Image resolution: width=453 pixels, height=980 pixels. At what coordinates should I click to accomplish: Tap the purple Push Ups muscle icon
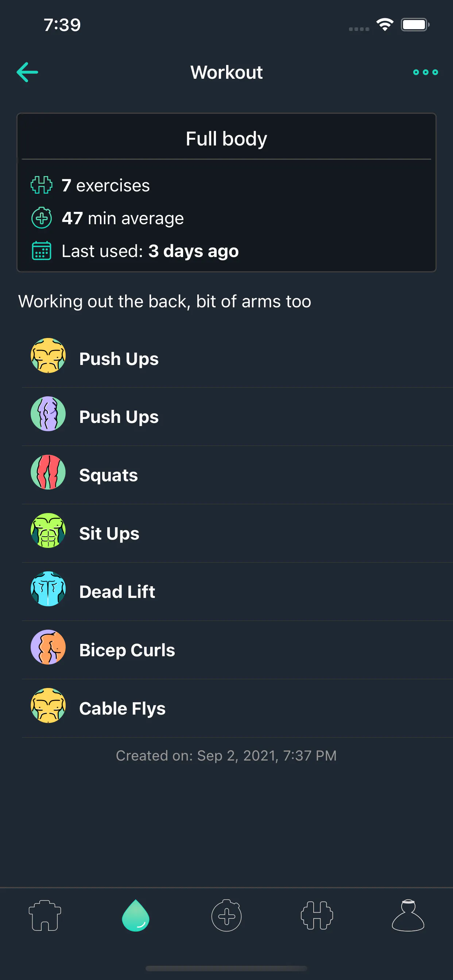pos(48,414)
